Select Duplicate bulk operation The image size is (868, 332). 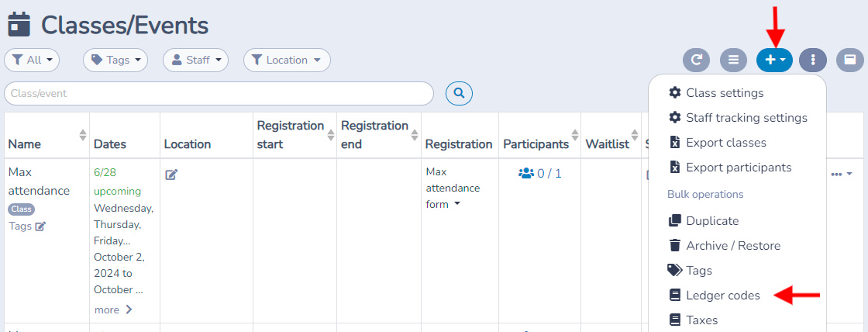click(704, 220)
